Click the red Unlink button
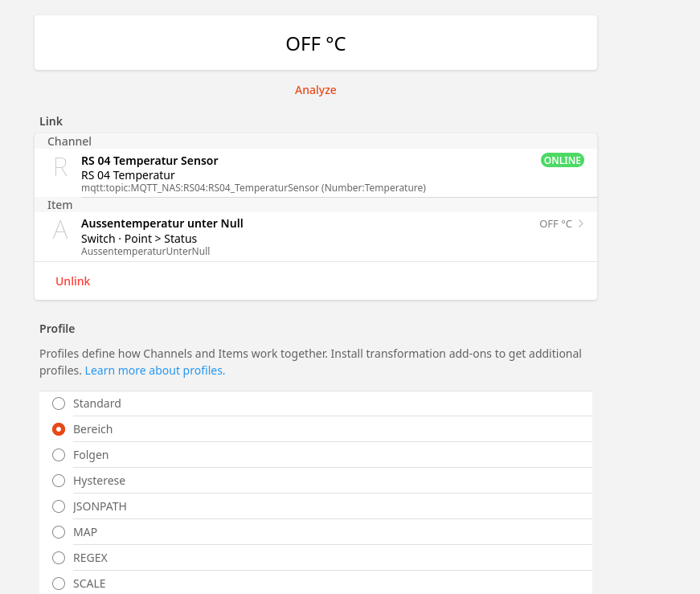The image size is (700, 594). click(x=73, y=281)
